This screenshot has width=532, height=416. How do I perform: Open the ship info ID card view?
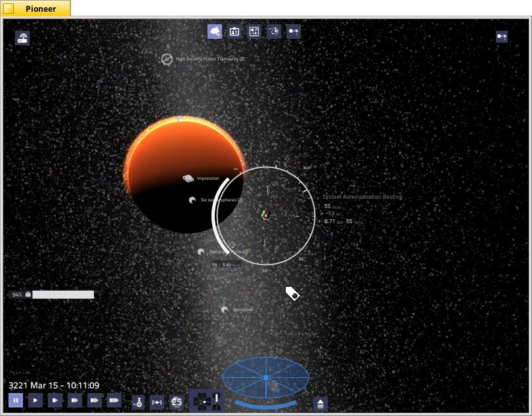pyautogui.click(x=234, y=31)
